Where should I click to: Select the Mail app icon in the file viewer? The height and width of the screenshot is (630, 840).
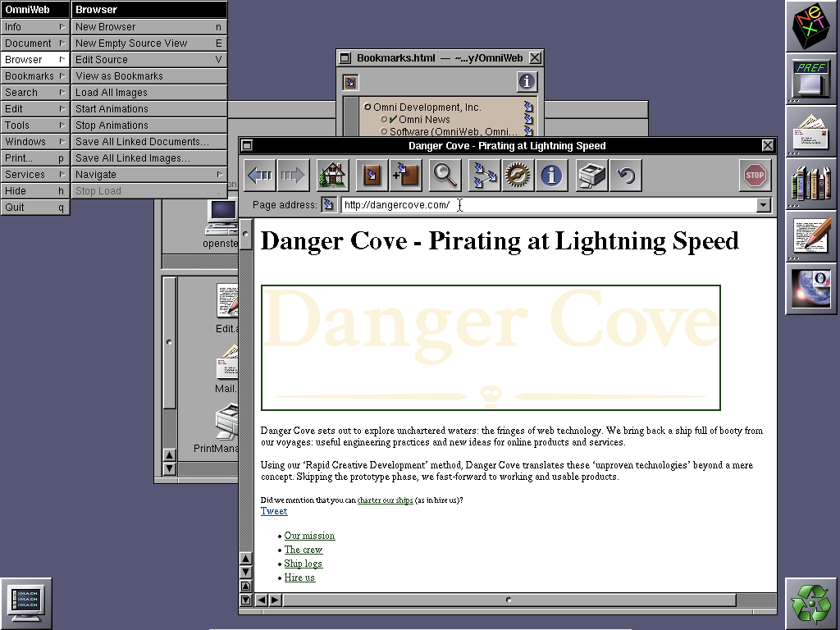[x=226, y=362]
